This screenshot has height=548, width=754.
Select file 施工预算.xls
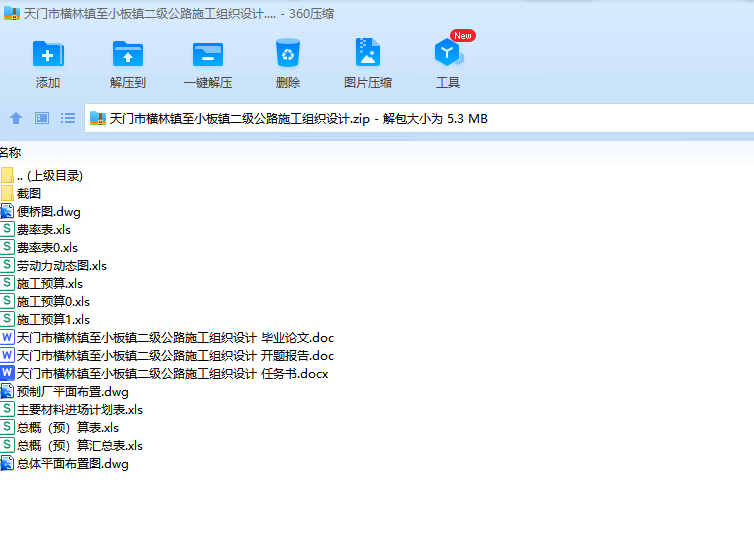41,284
